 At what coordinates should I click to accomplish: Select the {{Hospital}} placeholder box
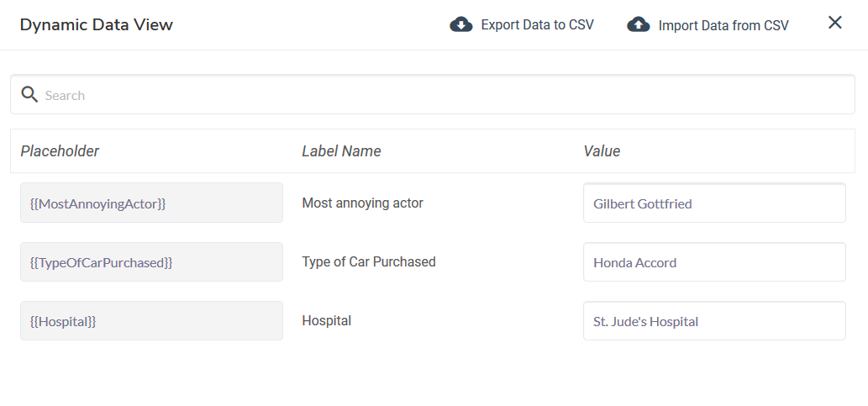pos(151,321)
